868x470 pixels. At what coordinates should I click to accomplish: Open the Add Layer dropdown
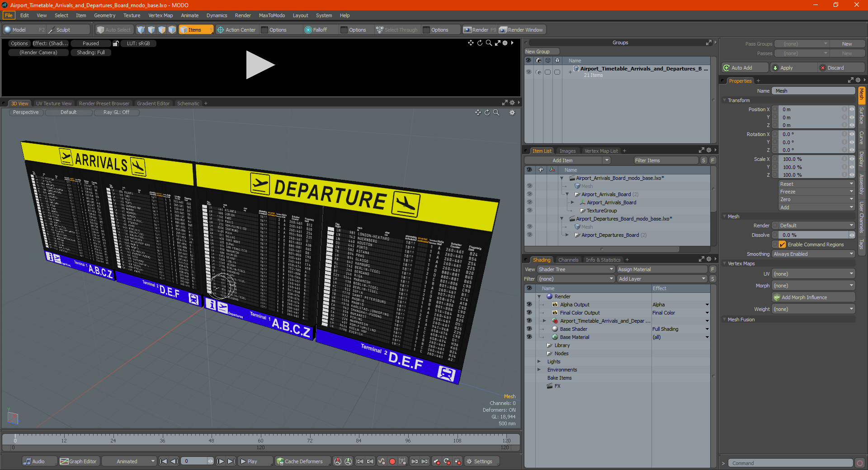pos(662,279)
